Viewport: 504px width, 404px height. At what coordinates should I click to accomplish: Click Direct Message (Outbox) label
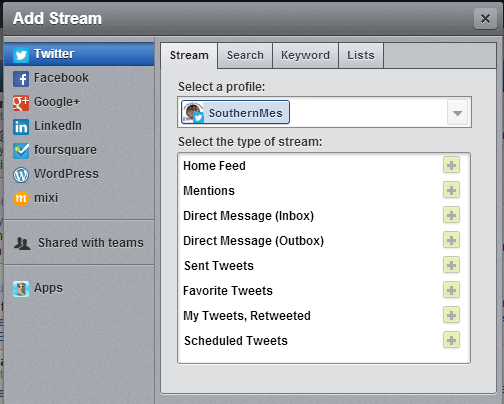click(254, 241)
